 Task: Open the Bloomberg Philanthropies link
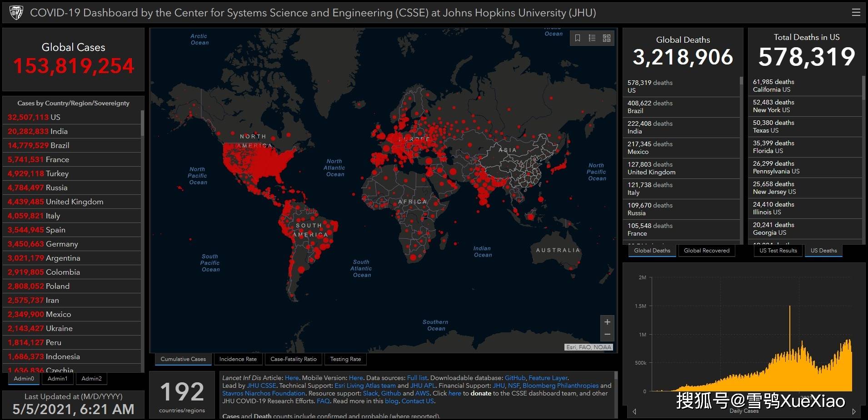pos(560,385)
